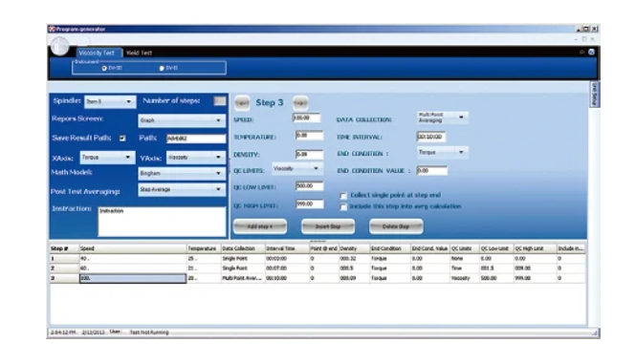Click the Add step button
The image size is (635, 364).
260,226
